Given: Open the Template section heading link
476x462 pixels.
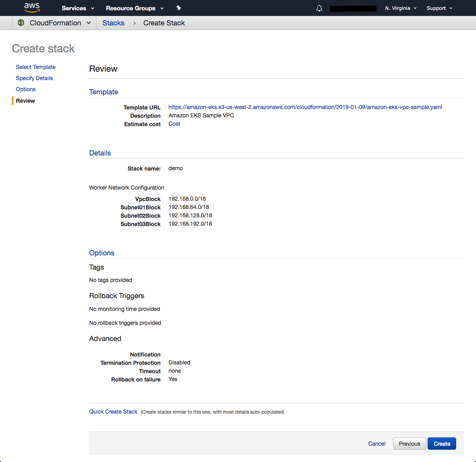Looking at the screenshot, I should click(x=104, y=92).
